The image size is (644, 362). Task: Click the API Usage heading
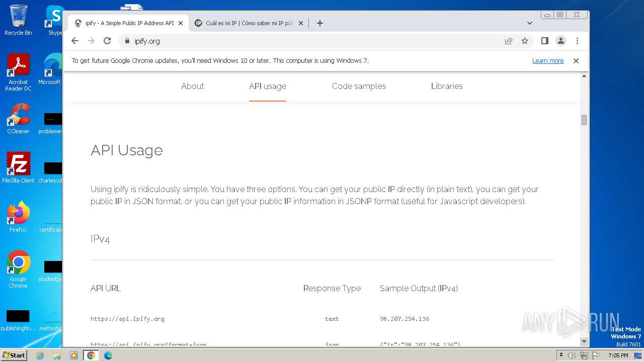click(127, 150)
